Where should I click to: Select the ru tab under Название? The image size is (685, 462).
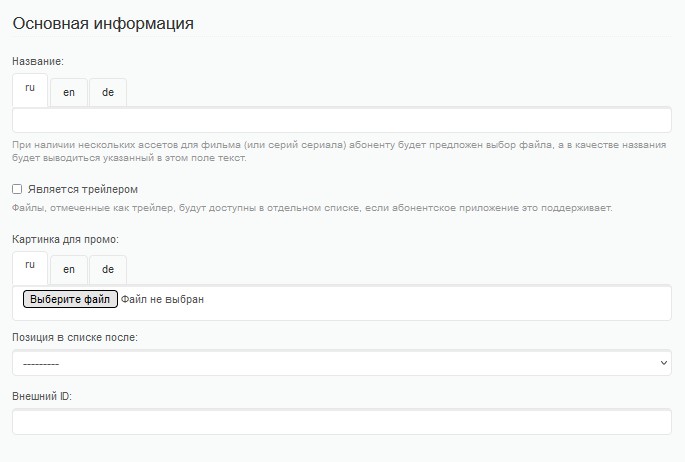coord(30,90)
